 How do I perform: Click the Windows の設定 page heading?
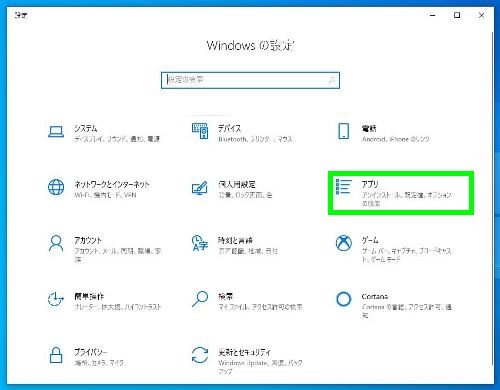click(x=250, y=45)
